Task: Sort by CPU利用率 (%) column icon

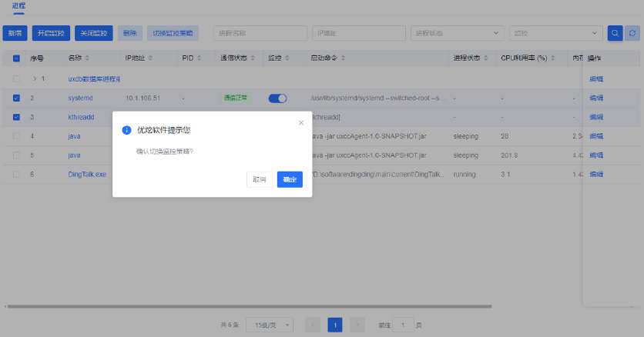Action: (x=552, y=58)
